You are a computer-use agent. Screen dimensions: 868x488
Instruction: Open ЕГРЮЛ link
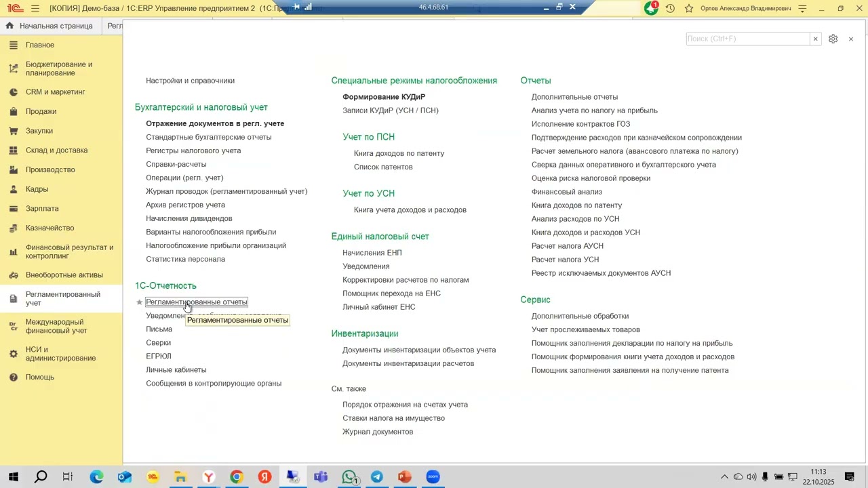click(x=159, y=357)
